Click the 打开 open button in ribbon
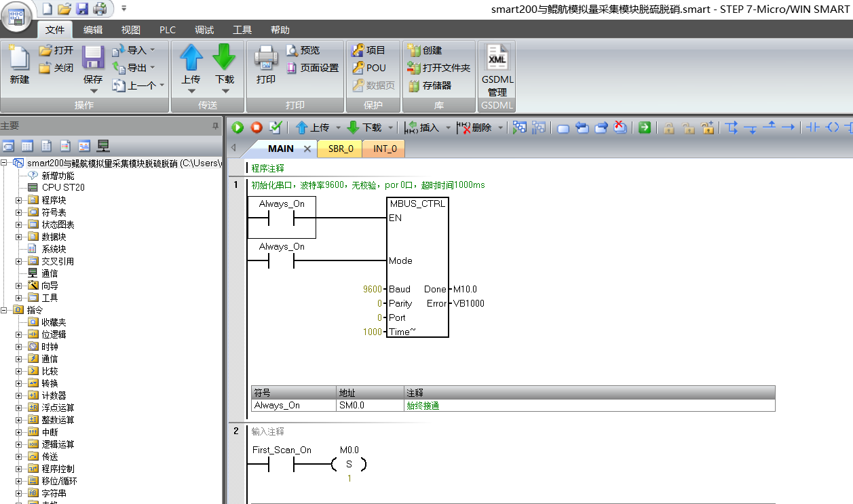 56,50
